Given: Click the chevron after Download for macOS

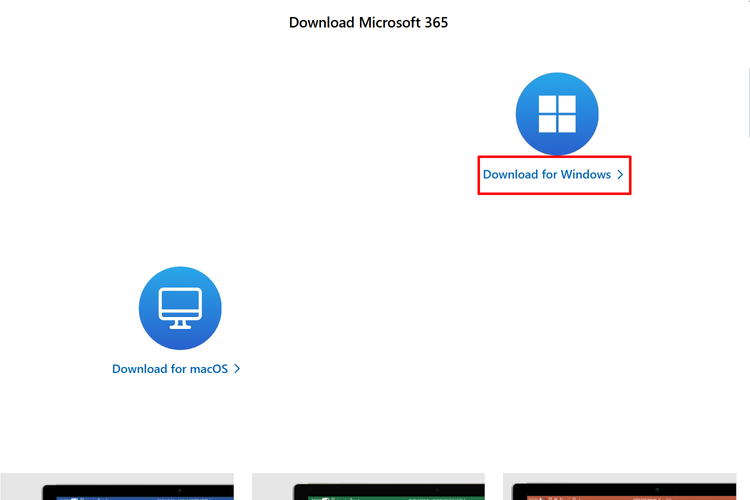Looking at the screenshot, I should pos(237,369).
